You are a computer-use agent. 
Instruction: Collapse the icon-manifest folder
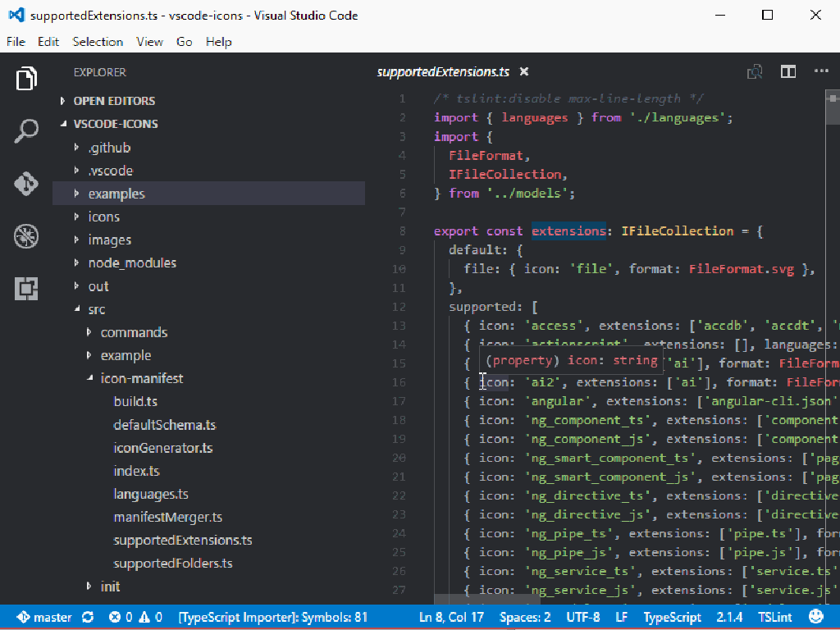tap(141, 378)
